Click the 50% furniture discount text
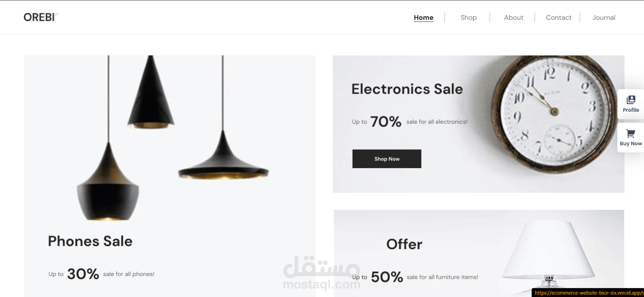644x297 pixels. pos(387,277)
